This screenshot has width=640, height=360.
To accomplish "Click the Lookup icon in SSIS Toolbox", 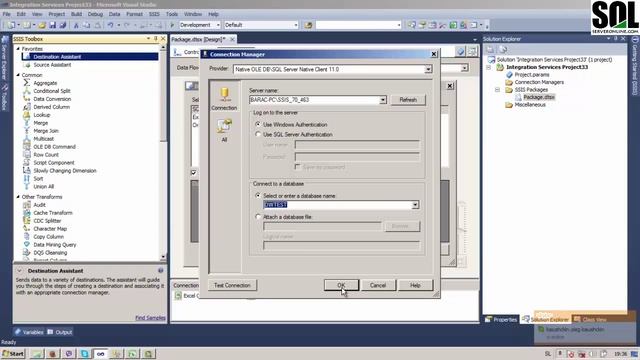I will tap(27, 115).
